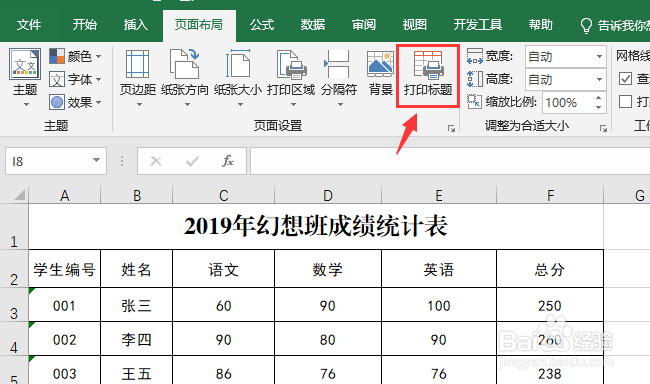The width and height of the screenshot is (650, 384).
Task: Toggle the checked 网格线 view checkbox
Action: [625, 78]
